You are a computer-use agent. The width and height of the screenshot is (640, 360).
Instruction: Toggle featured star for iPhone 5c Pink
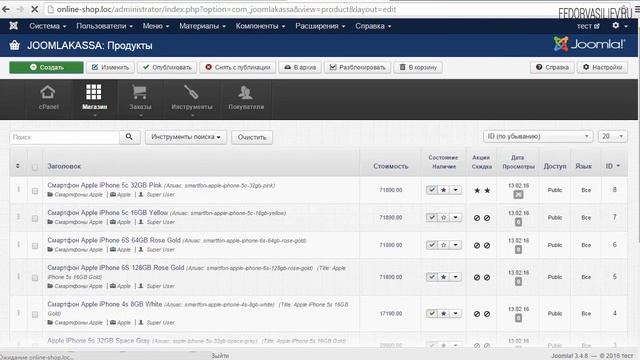click(444, 190)
